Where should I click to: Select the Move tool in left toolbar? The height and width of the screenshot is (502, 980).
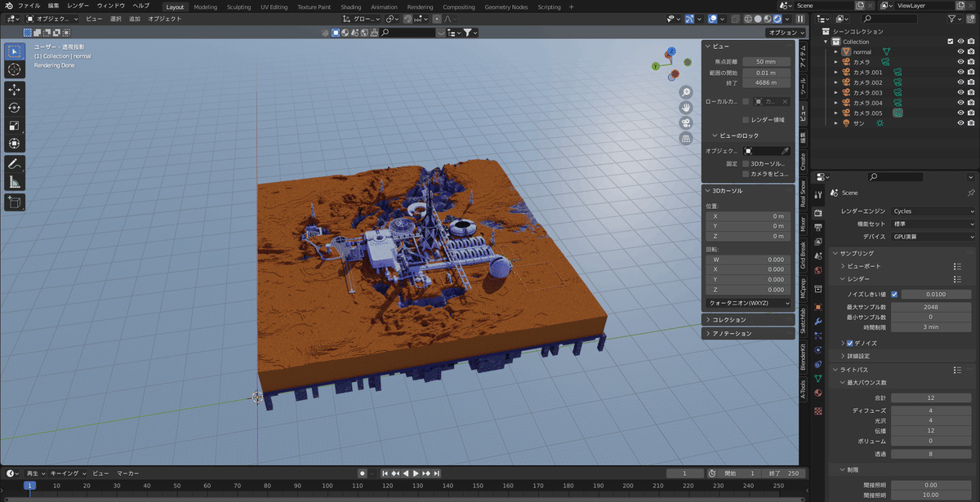click(x=15, y=89)
